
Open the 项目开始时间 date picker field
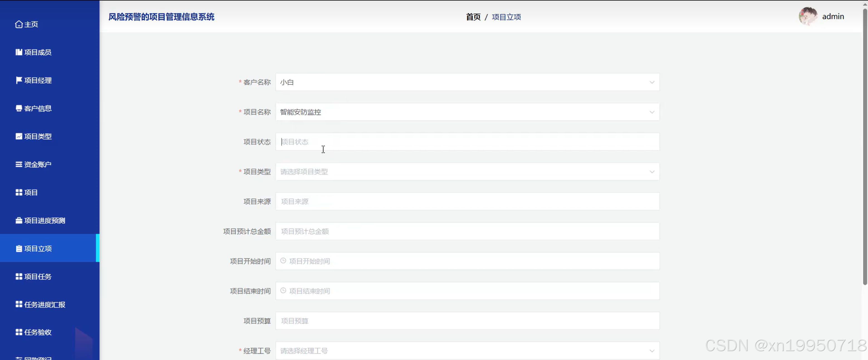(x=467, y=261)
